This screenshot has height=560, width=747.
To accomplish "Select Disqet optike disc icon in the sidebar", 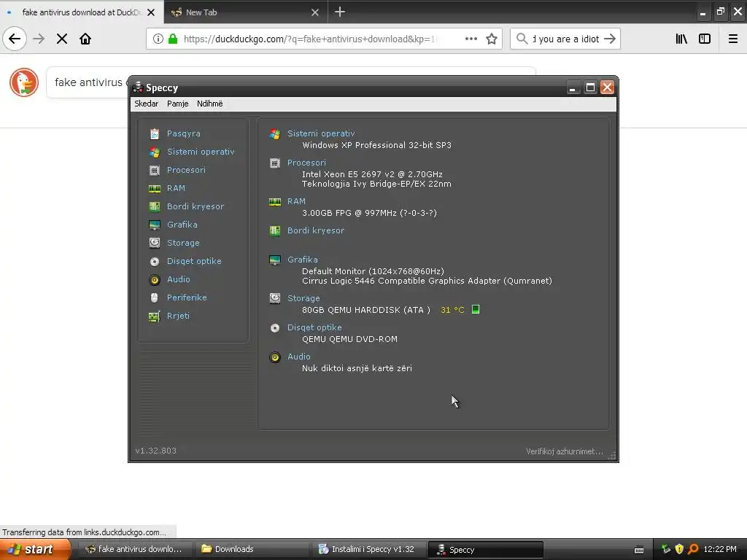I will coord(155,262).
